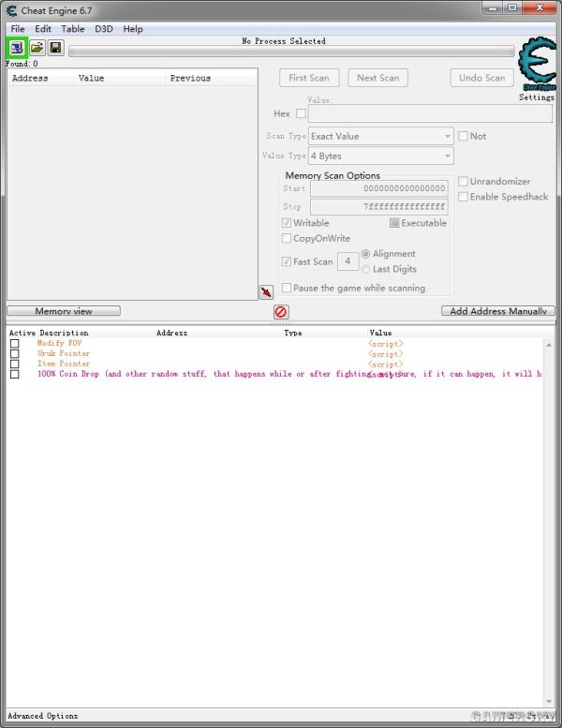The height and width of the screenshot is (728, 562).
Task: Open Advanced Options
Action: click(43, 716)
